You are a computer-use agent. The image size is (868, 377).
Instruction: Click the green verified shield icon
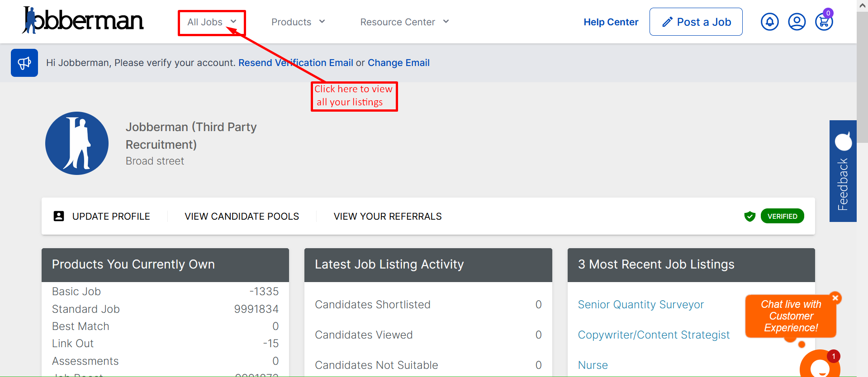(x=749, y=216)
